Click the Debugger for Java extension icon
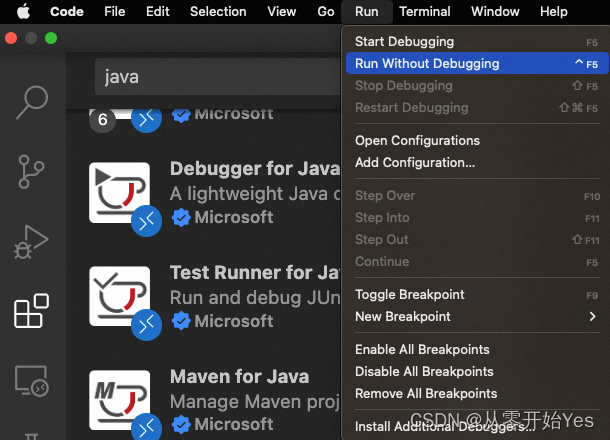610x440 pixels. [x=119, y=193]
